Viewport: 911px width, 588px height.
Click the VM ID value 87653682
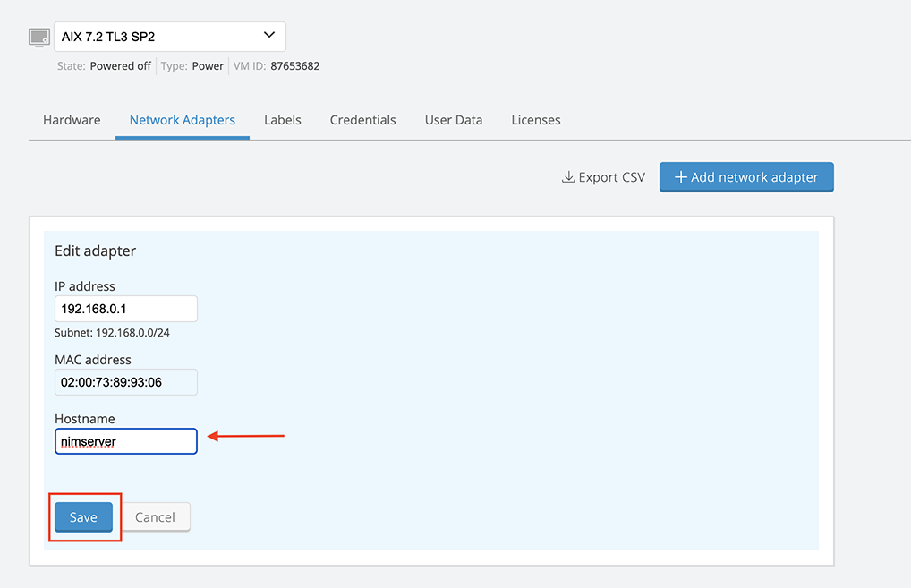pyautogui.click(x=294, y=66)
